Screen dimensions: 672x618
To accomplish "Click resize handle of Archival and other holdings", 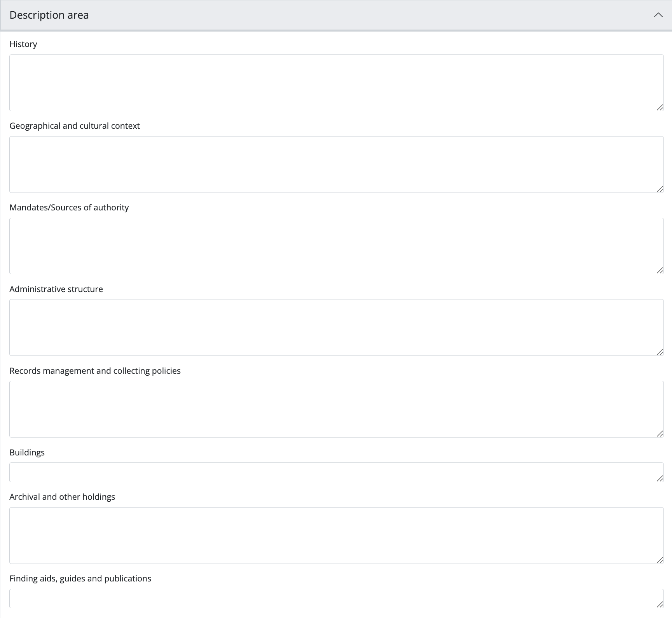I will 660,560.
